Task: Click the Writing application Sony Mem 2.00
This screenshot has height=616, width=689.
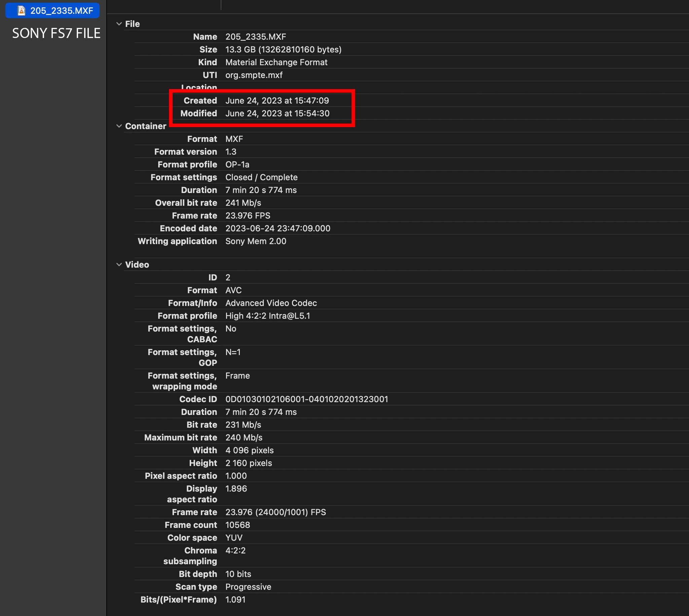Action: tap(256, 241)
